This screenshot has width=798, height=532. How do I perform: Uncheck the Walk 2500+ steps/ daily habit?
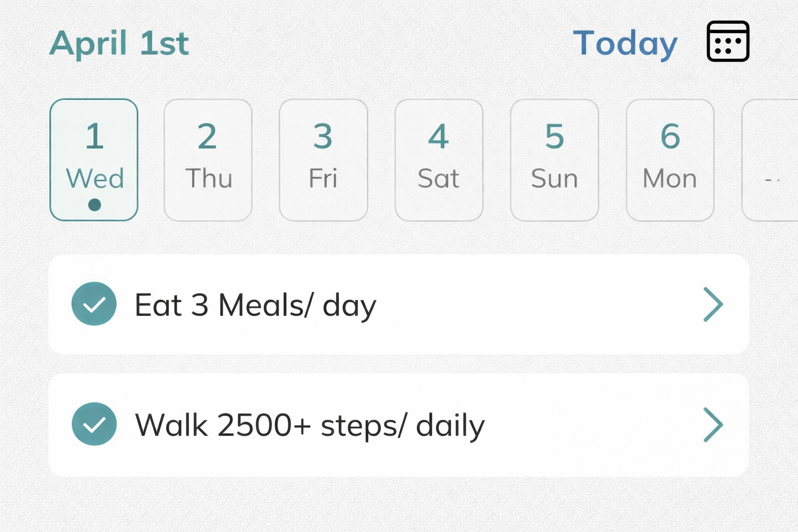click(x=94, y=424)
